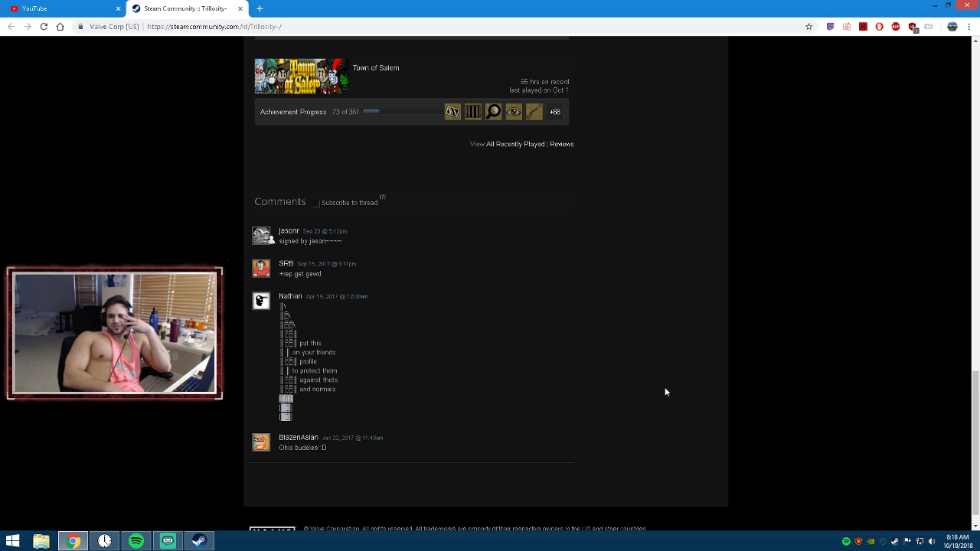Open the Town of Salem game banner
The image size is (980, 551).
pos(302,77)
